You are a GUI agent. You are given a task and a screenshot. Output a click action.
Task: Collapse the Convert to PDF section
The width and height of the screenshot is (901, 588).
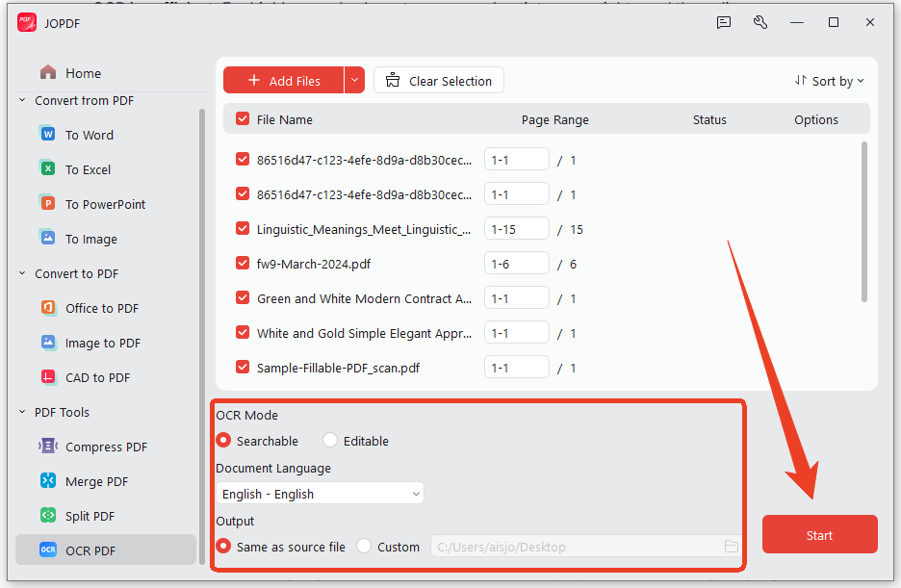pyautogui.click(x=22, y=273)
